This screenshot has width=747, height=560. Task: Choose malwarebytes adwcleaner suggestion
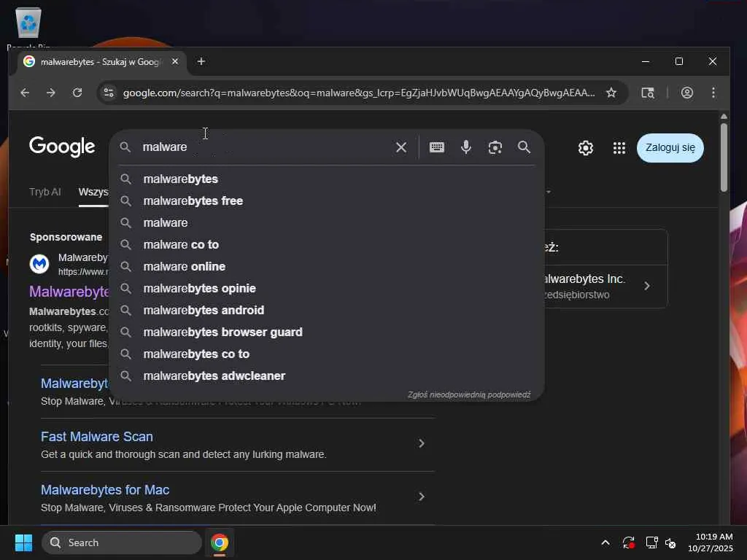[327, 376]
